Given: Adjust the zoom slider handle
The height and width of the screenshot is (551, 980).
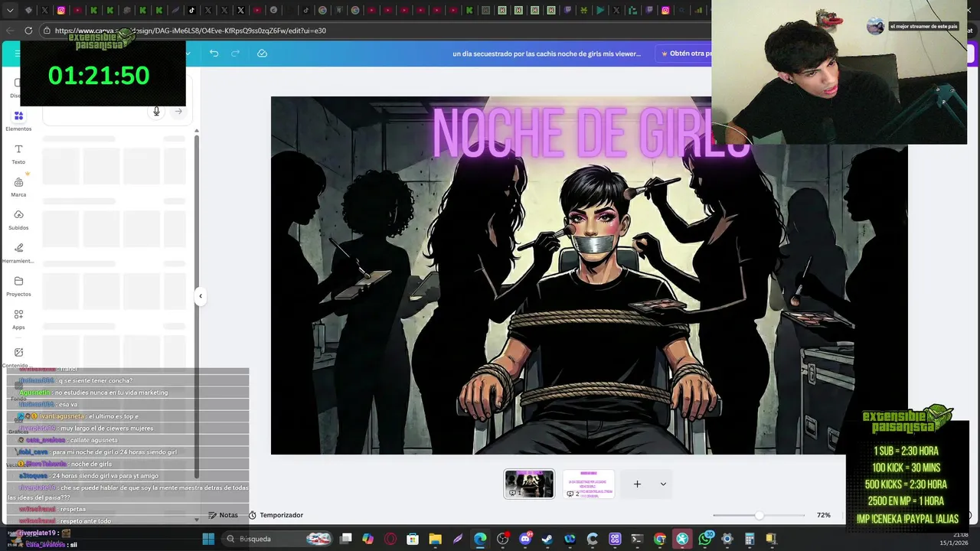Looking at the screenshot, I should pos(759,515).
